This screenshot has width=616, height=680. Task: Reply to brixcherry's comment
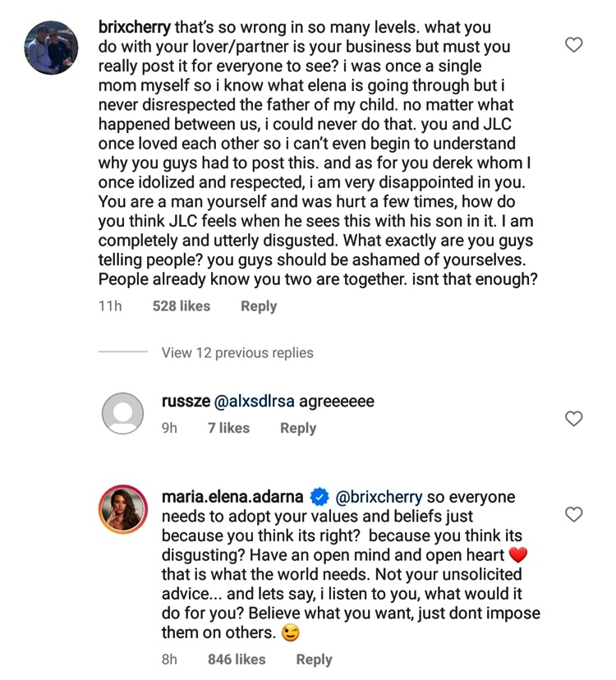tap(259, 306)
